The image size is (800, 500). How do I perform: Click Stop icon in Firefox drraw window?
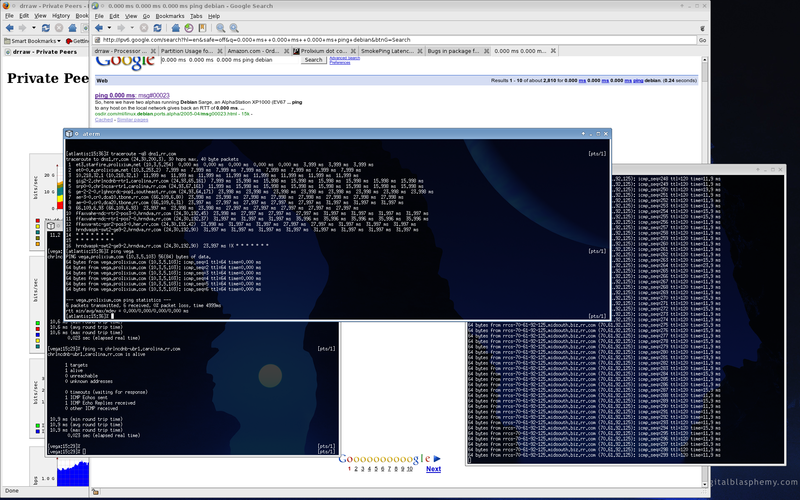[x=59, y=28]
